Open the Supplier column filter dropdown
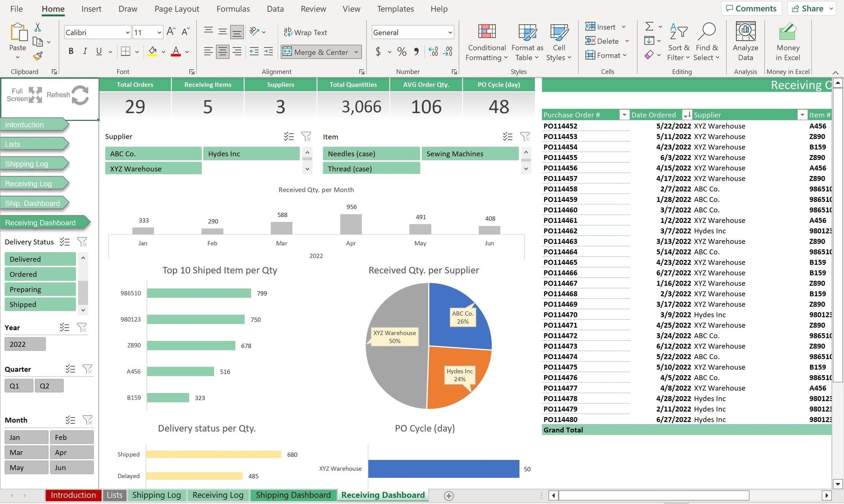Image resolution: width=844 pixels, height=504 pixels. click(x=802, y=114)
